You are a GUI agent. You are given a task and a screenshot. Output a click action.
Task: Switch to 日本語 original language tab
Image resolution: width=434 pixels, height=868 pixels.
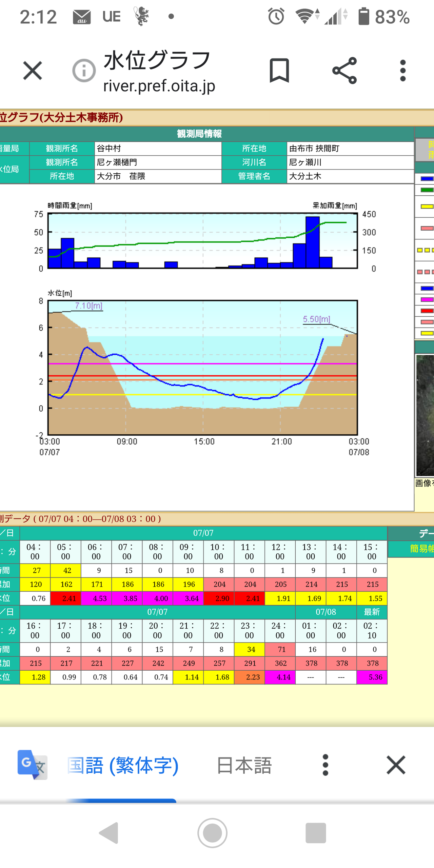coord(244,765)
